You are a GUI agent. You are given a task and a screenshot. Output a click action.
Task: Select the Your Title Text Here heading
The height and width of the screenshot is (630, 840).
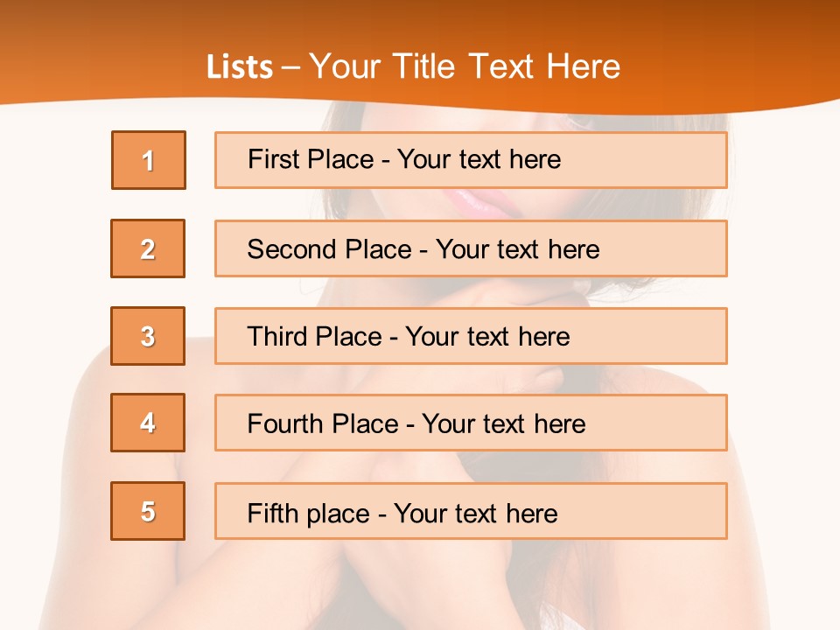(x=465, y=67)
